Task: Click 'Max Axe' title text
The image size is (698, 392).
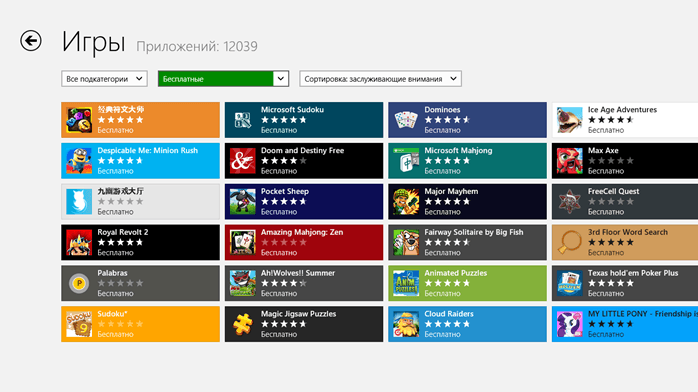Action: [603, 150]
